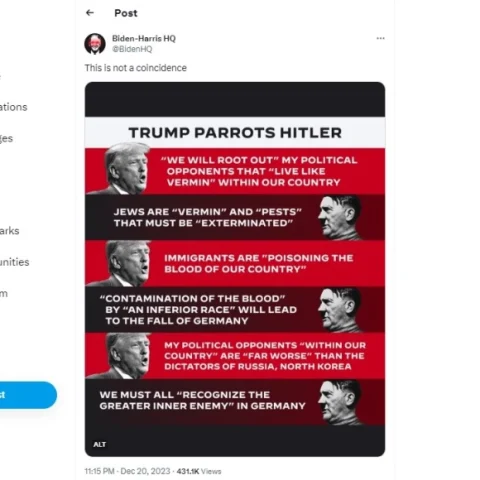The width and height of the screenshot is (480, 480).
Task: View the 431.1K Views count
Action: point(199,471)
